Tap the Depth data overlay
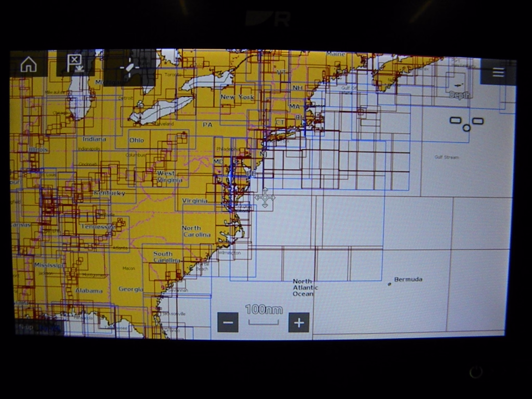 pos(459,95)
